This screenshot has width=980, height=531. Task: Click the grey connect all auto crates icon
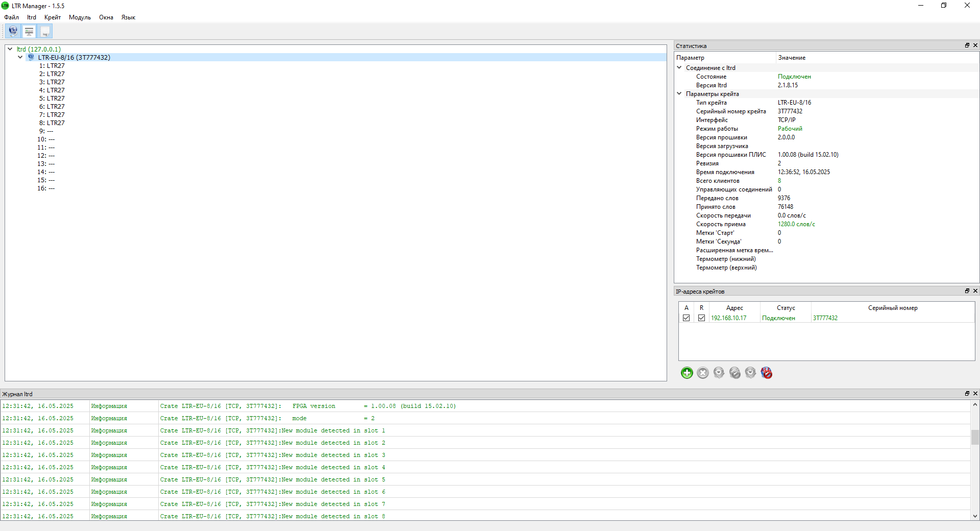click(750, 373)
